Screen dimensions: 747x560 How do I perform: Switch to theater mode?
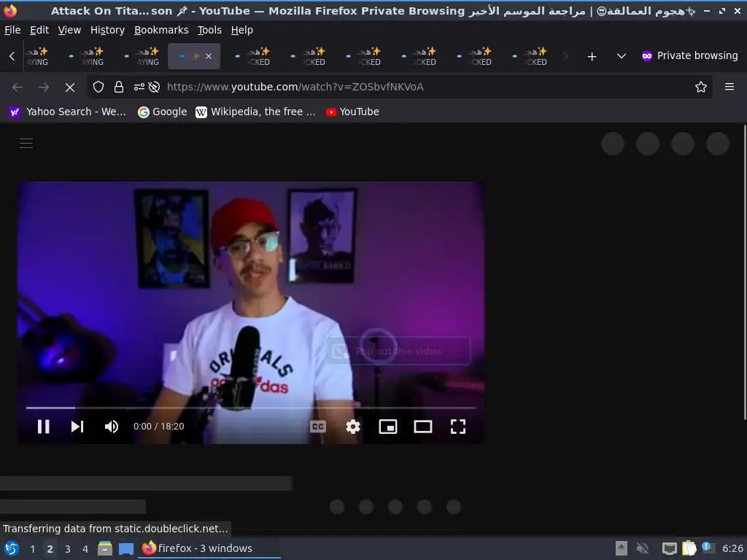pos(423,427)
